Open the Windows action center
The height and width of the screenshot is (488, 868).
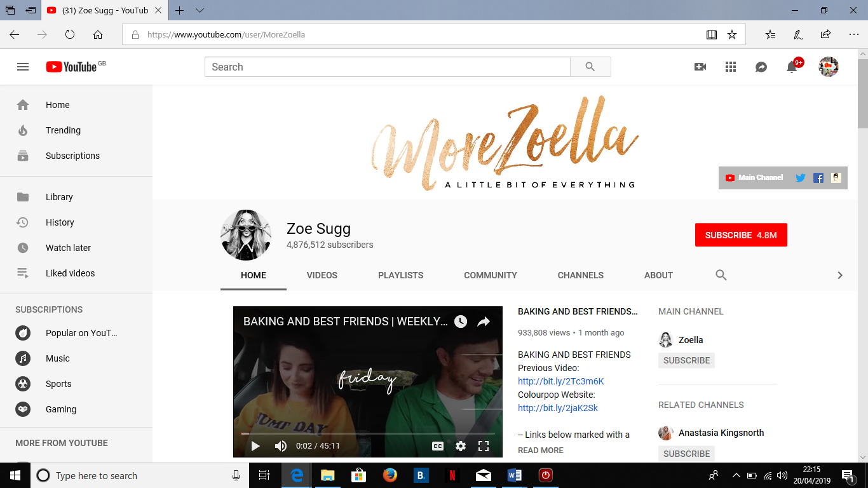pyautogui.click(x=848, y=475)
